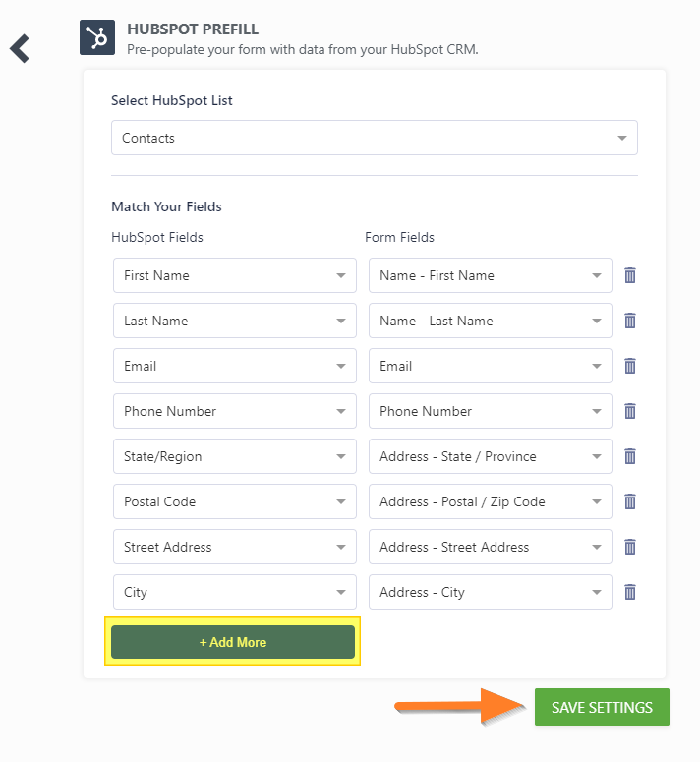Remove the State/Region mapping with trash icon
700x762 pixels.
629,456
